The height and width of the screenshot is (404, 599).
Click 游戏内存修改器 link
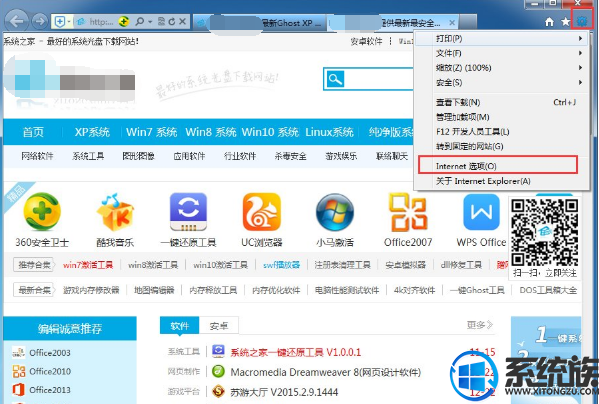[x=91, y=290]
